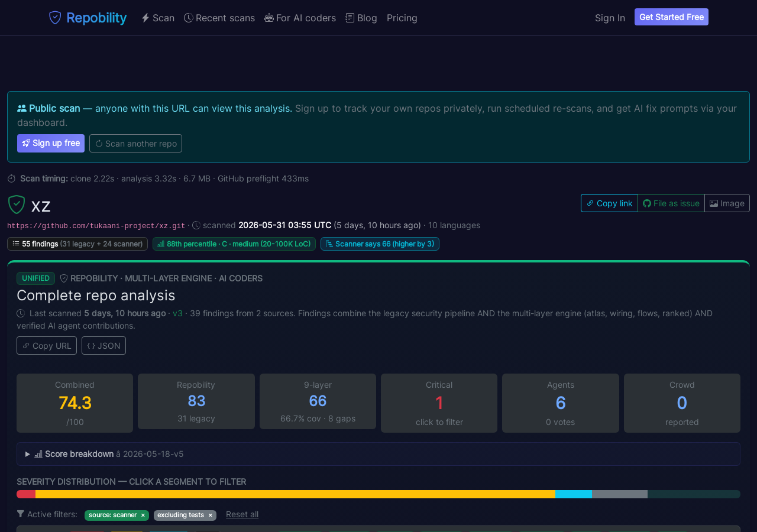Click the Complete repo analysis heading
Viewport: 757px width, 532px height.
[96, 295]
